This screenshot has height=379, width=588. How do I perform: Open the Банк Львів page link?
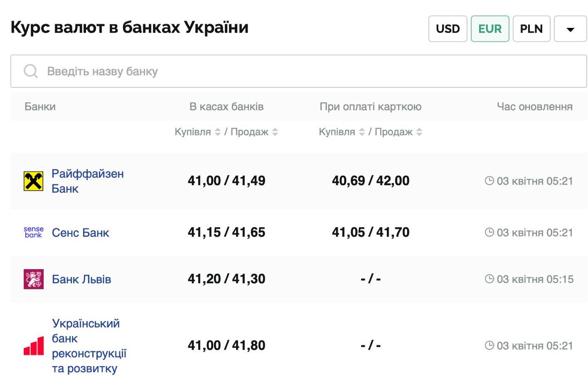coord(81,278)
